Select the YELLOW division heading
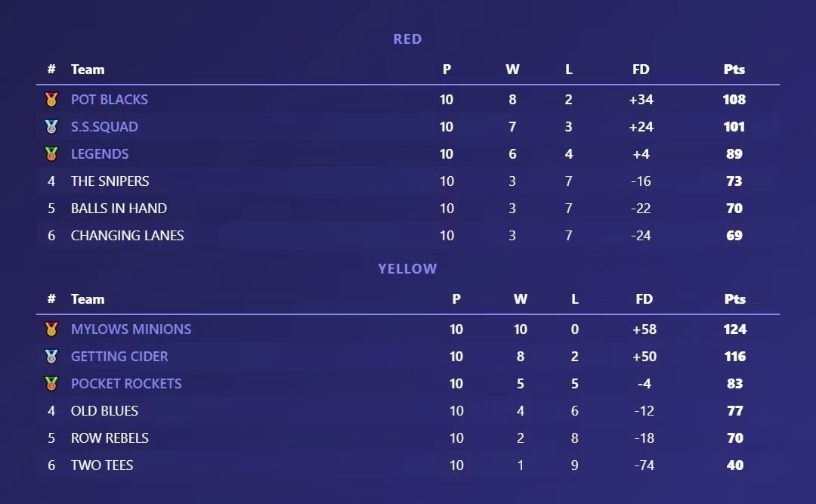 coord(407,269)
